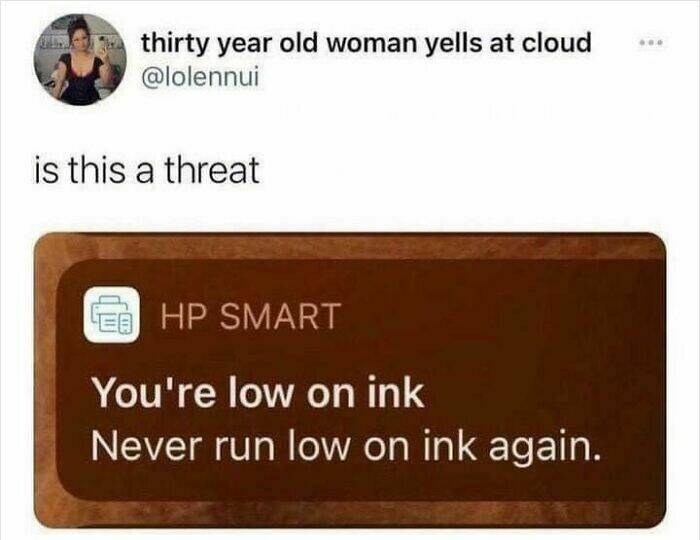Tap the 'HP SMART' app name label
The height and width of the screenshot is (540, 700).
[x=250, y=316]
